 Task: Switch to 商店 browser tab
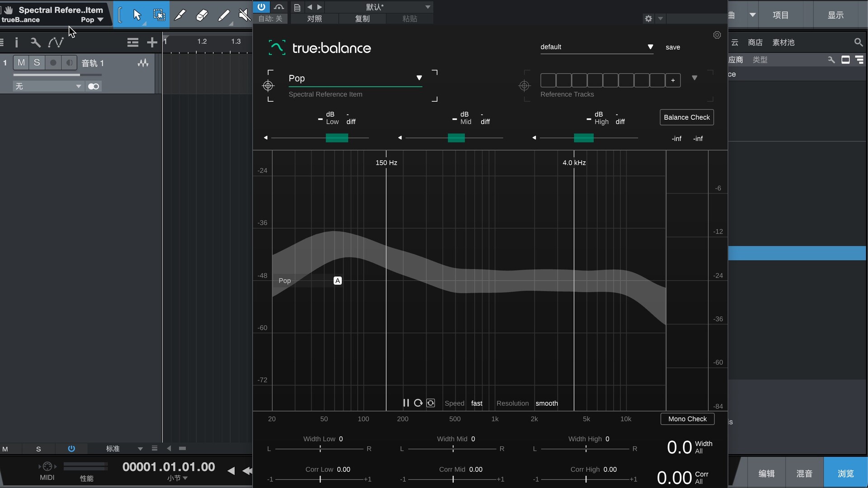tap(755, 42)
